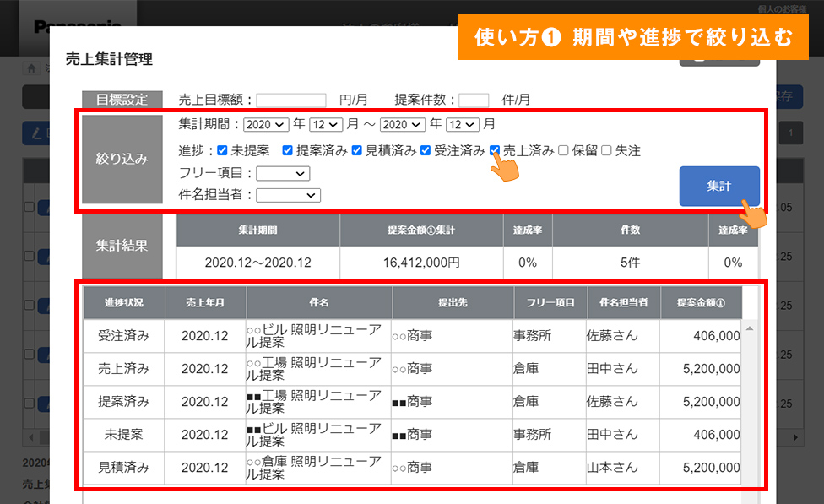Expand the 件名担当者 dropdown
Viewport: 824px width, 504px height.
click(x=288, y=195)
